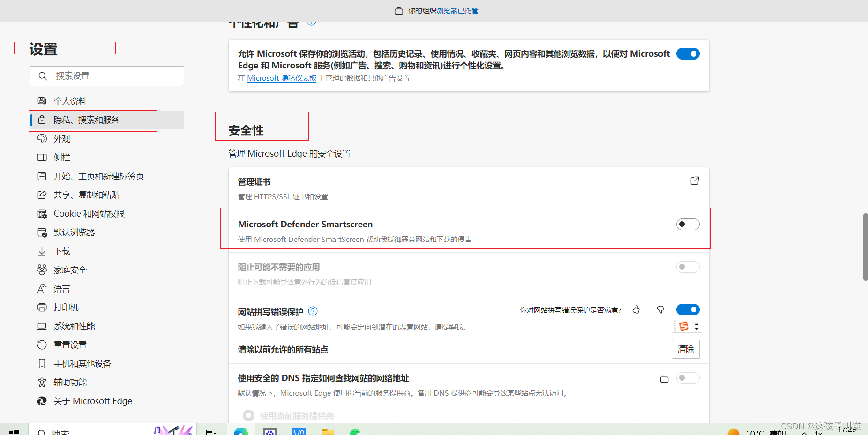Click the Edge icon in taskbar
This screenshot has width=868, height=435.
click(x=241, y=431)
